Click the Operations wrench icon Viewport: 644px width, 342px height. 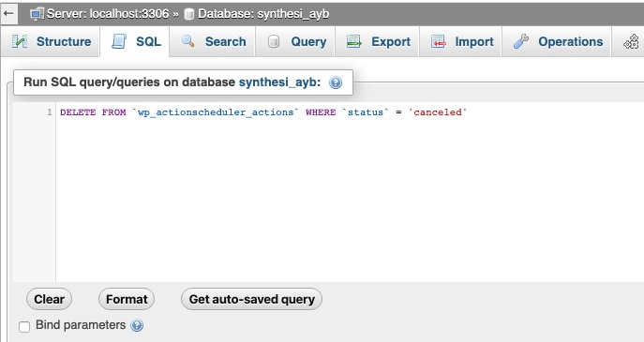click(x=521, y=41)
